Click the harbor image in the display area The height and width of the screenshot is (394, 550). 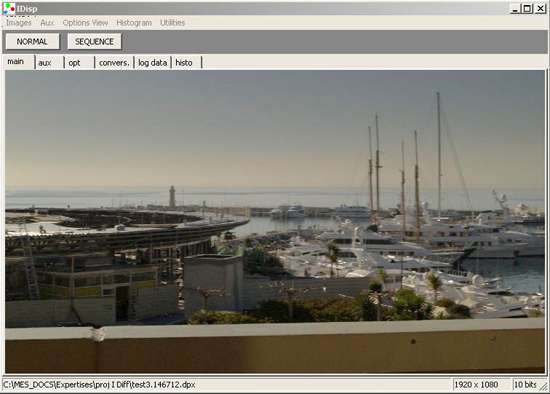pyautogui.click(x=275, y=221)
